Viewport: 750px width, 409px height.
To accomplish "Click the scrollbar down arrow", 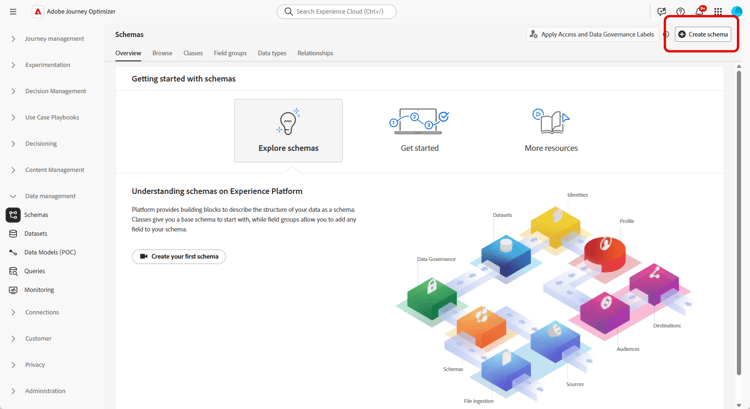I will point(739,405).
